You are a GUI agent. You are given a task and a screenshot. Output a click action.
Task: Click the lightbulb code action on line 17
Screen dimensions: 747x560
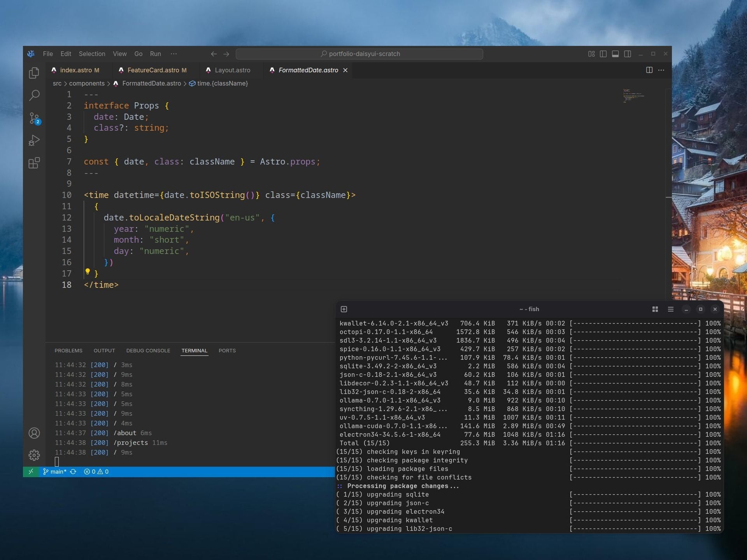[x=88, y=271]
